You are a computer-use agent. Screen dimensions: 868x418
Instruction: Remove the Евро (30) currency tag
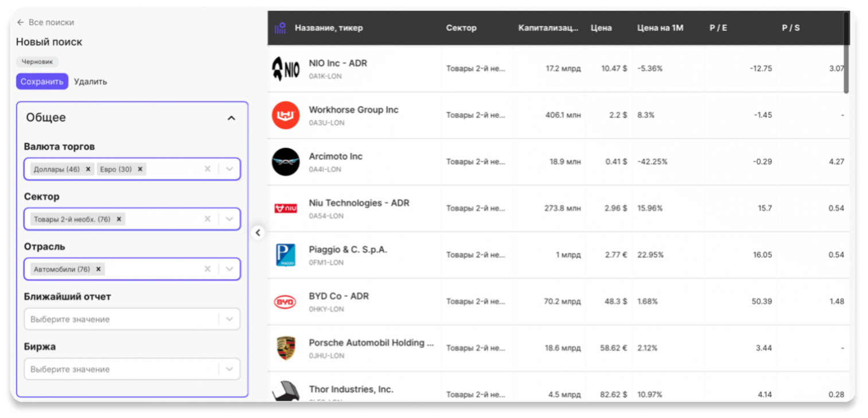[x=140, y=169]
